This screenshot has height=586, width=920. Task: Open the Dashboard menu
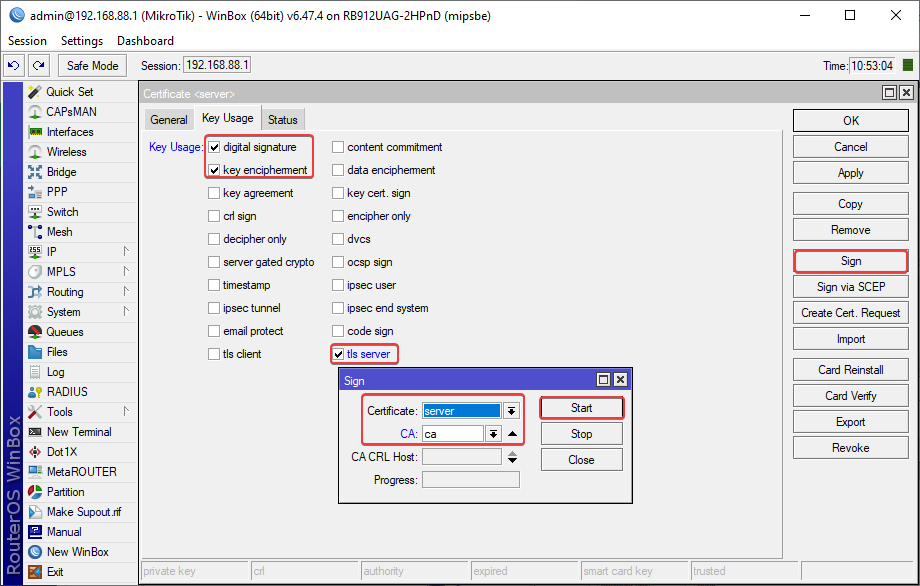[145, 40]
